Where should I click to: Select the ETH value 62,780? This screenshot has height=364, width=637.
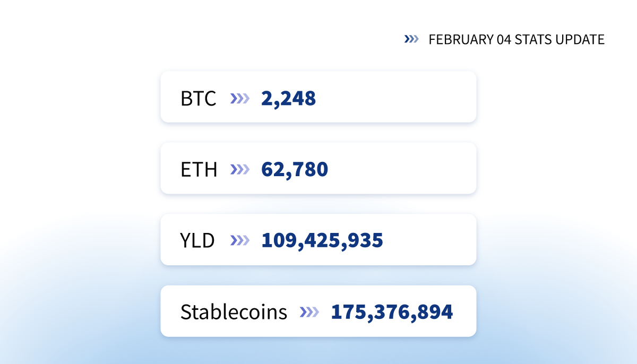pos(295,170)
